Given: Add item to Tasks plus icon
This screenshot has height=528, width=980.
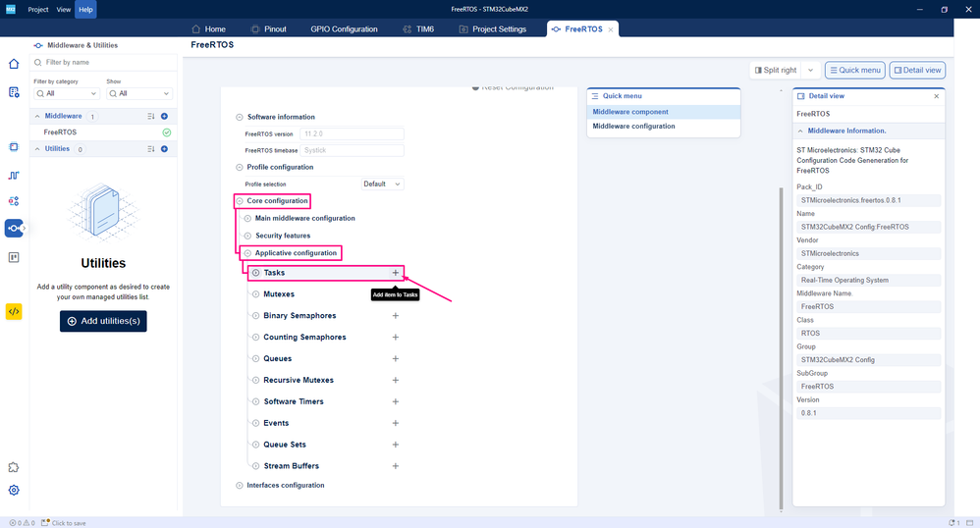Looking at the screenshot, I should (395, 273).
